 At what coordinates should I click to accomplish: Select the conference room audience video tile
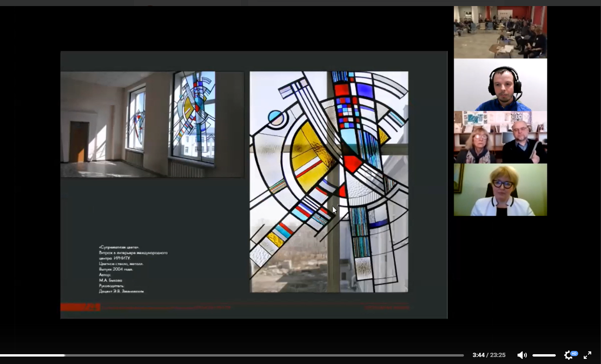pyautogui.click(x=500, y=32)
